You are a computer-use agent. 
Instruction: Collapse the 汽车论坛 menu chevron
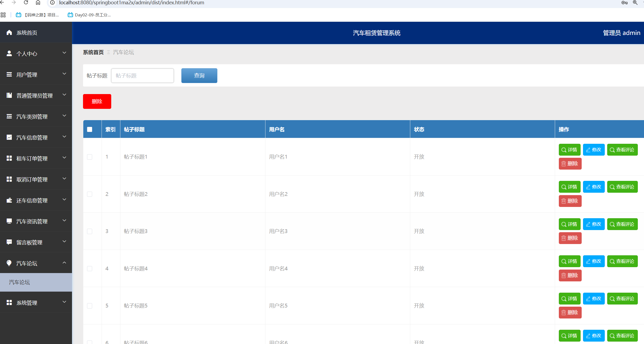[x=64, y=263]
